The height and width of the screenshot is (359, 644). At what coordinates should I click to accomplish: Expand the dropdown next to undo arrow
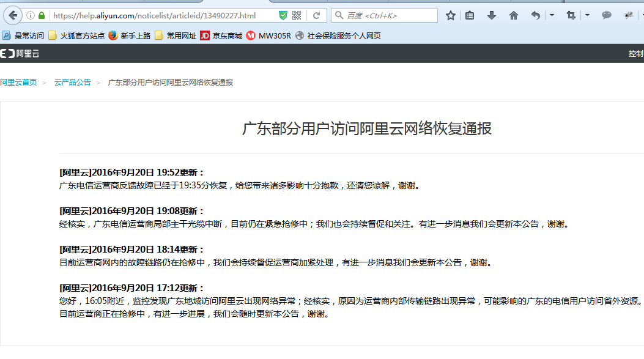552,16
